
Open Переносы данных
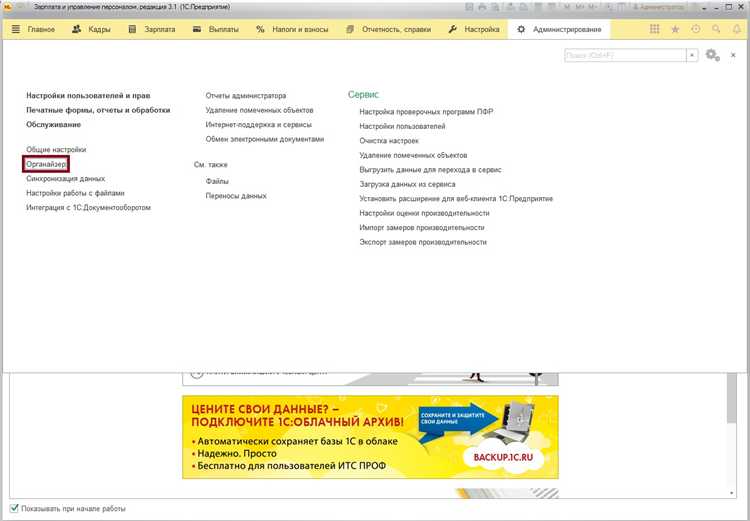click(236, 196)
